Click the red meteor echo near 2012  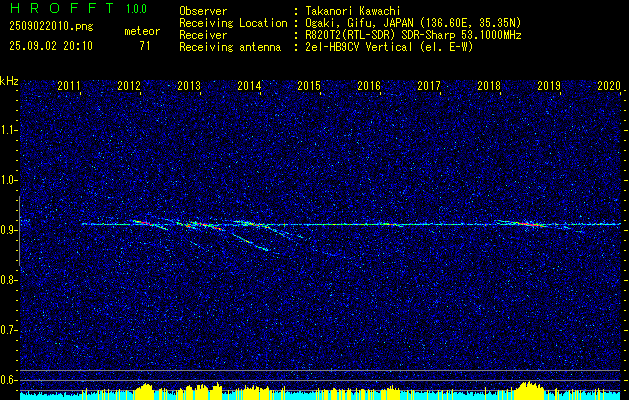(144, 223)
